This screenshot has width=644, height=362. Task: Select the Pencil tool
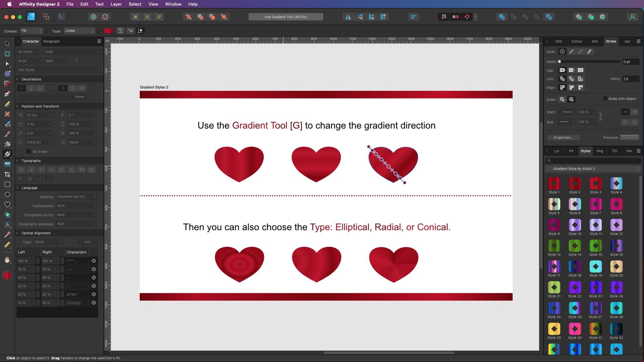click(x=7, y=104)
